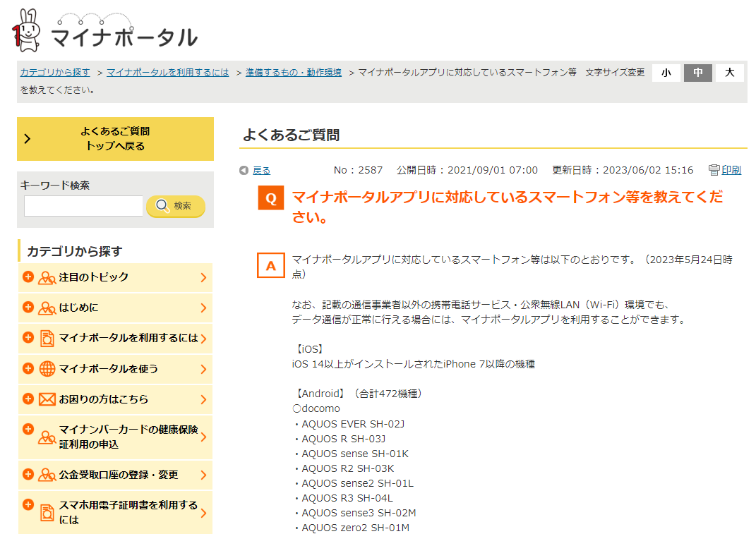Click the よくあるご質問トップへ戻る button
The width and height of the screenshot is (756, 534).
(114, 140)
